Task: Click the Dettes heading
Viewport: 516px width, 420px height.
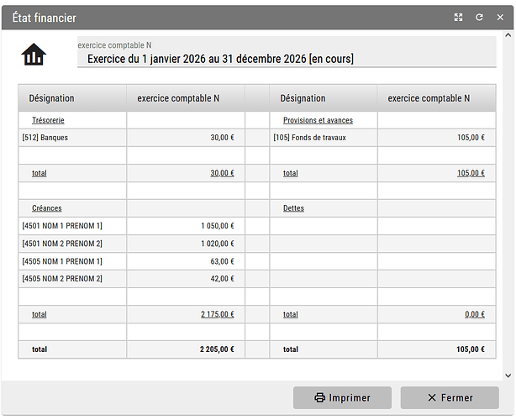Action: pos(293,208)
